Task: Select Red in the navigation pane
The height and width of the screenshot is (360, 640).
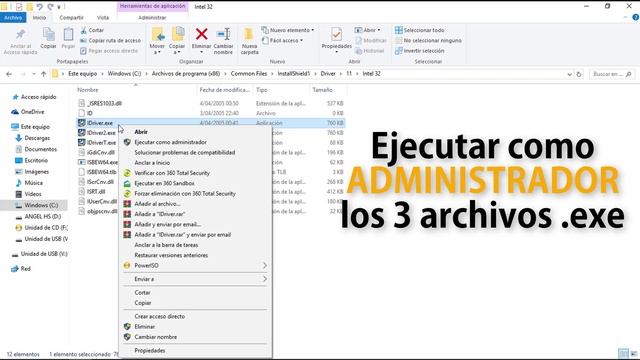Action: (25, 269)
